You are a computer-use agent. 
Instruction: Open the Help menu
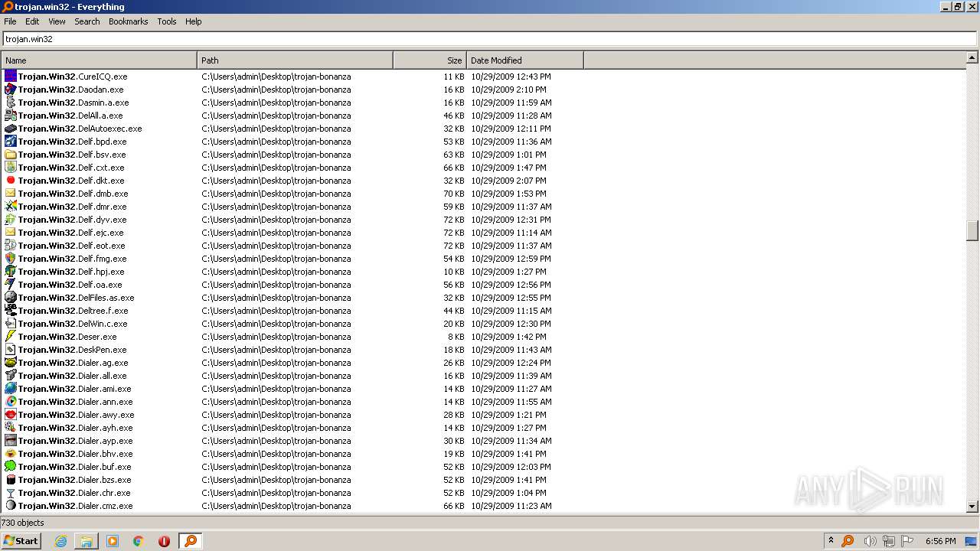point(193,21)
